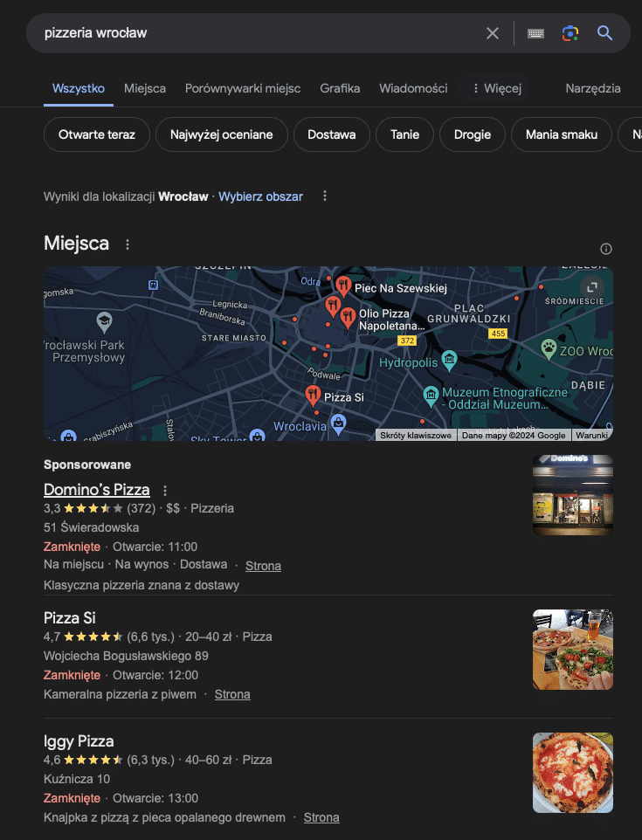Select the Pizza Si map pin
642x840 pixels.
(x=313, y=396)
